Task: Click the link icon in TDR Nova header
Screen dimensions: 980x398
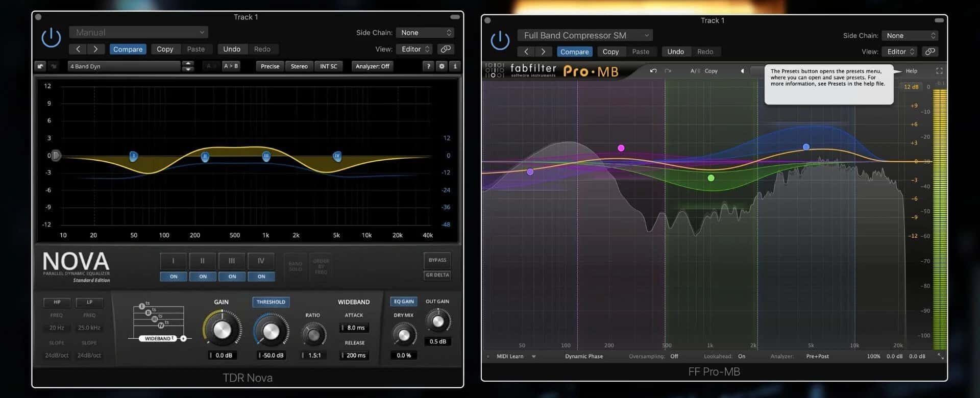Action: pos(446,49)
